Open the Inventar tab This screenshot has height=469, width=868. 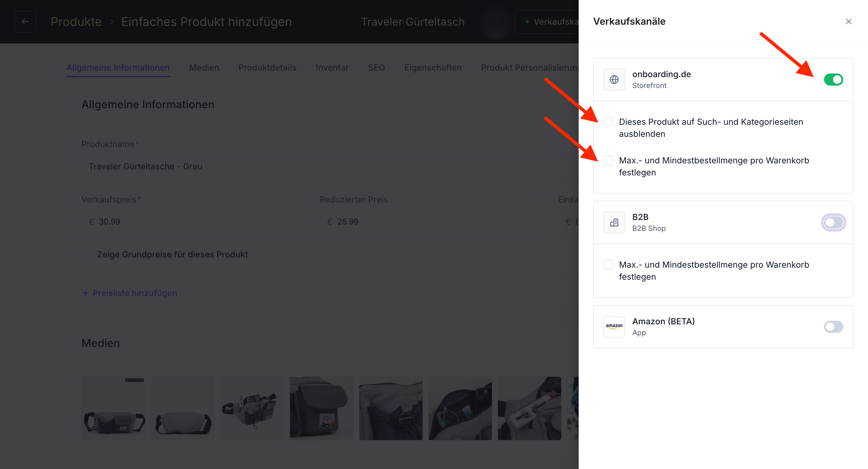(332, 68)
